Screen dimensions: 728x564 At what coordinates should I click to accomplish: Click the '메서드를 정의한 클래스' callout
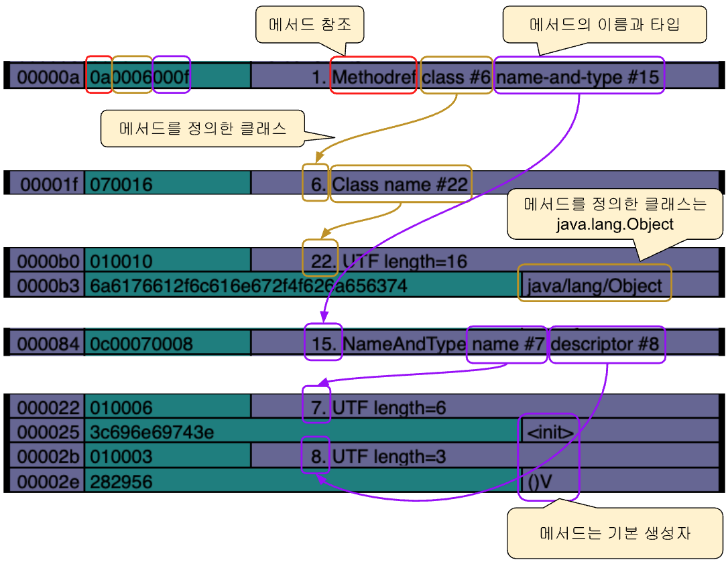point(203,129)
